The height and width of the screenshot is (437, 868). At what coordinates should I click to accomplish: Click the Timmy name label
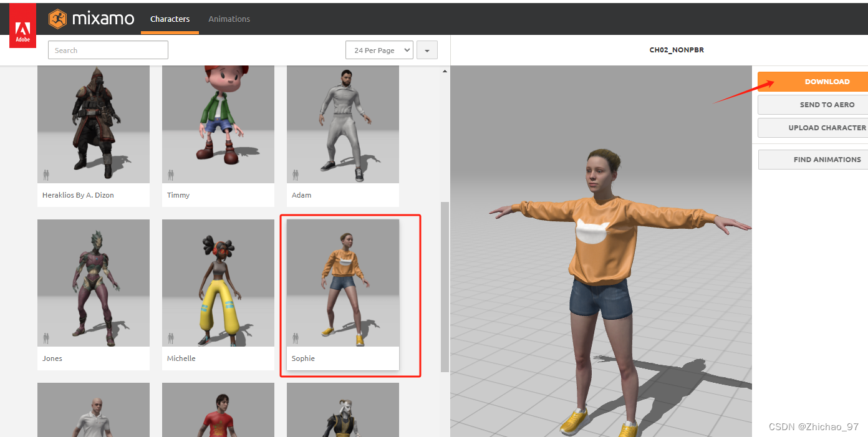point(178,195)
